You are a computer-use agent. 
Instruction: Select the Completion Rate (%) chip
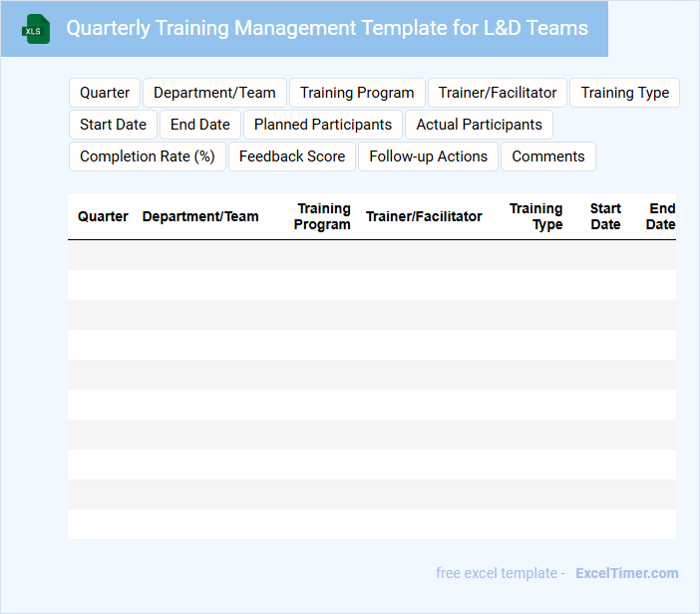click(x=148, y=156)
